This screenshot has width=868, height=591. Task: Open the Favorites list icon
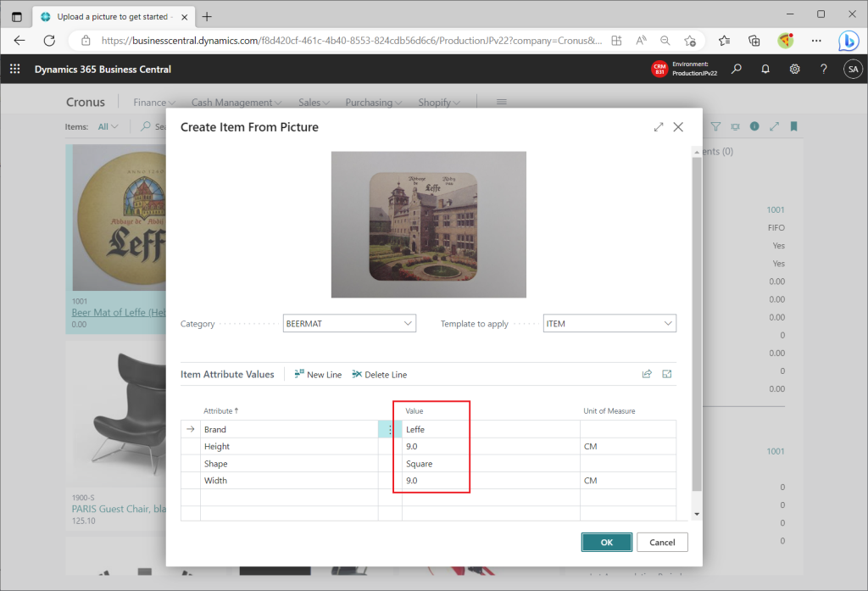point(724,41)
